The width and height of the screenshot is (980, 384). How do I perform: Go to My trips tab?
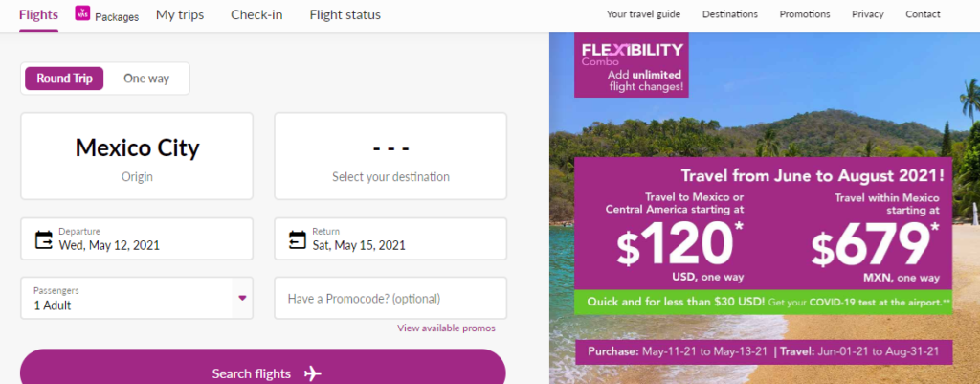pos(179,15)
